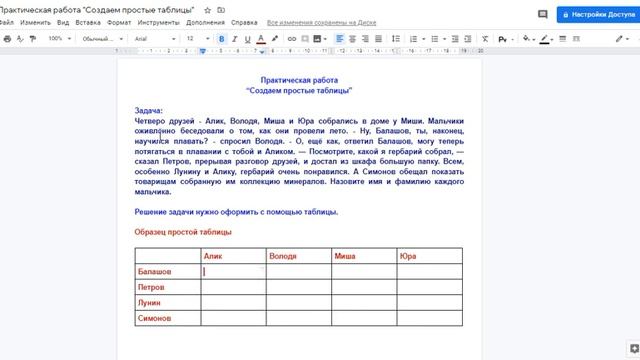Click the Володя table header cell
The image size is (640, 360).
pos(299,256)
